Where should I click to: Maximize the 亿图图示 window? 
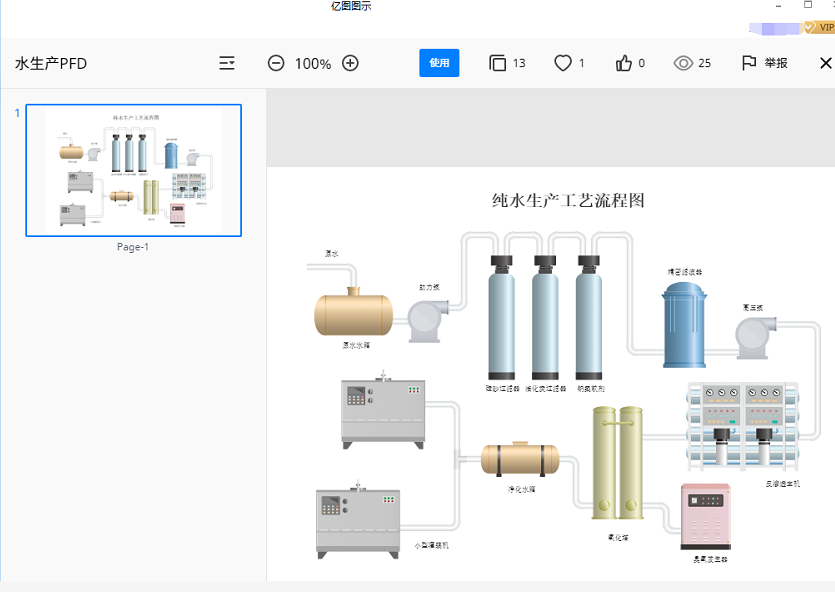point(808,5)
